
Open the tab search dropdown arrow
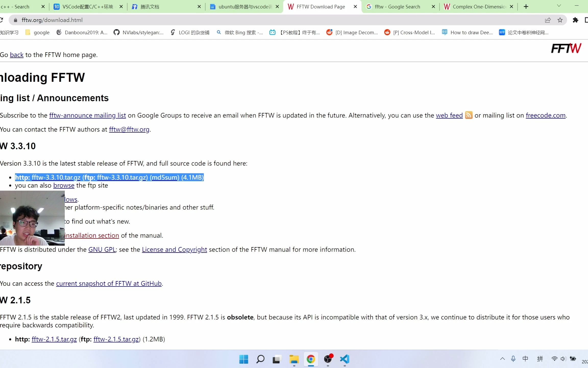point(559,6)
